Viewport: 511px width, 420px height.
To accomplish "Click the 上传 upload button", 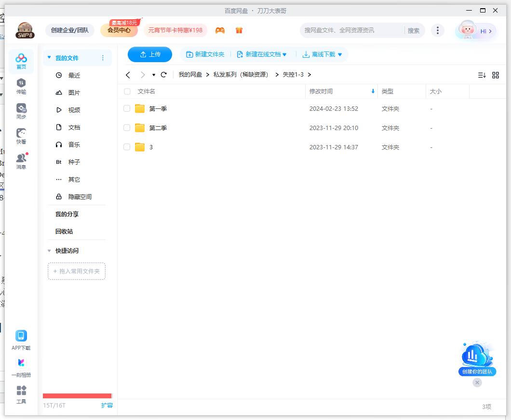I will click(x=150, y=54).
